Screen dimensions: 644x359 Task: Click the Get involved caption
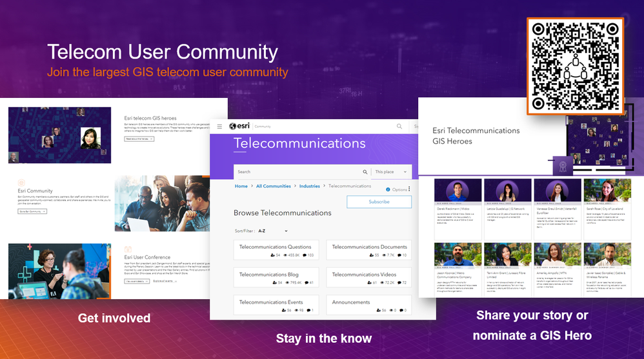(x=114, y=318)
